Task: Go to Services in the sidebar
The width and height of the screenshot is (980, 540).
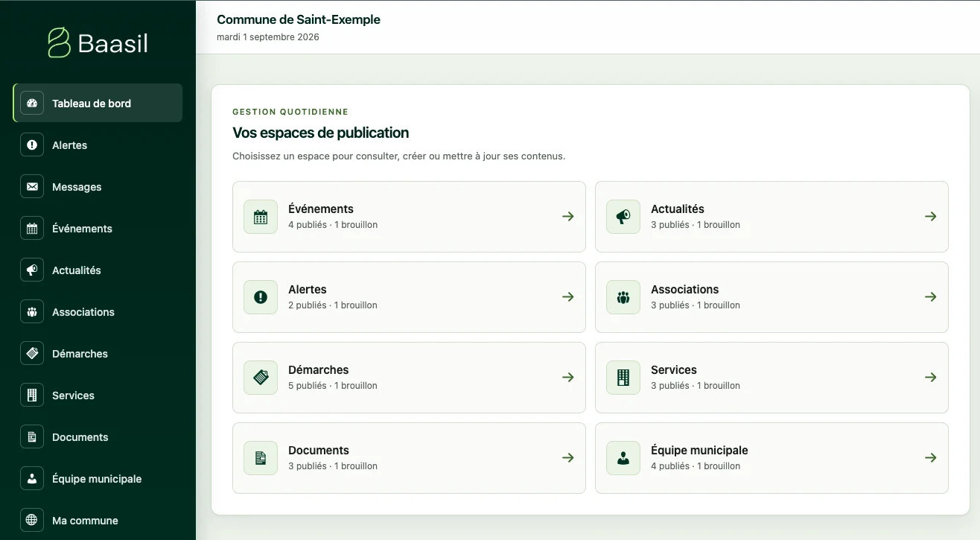Action: pyautogui.click(x=98, y=396)
